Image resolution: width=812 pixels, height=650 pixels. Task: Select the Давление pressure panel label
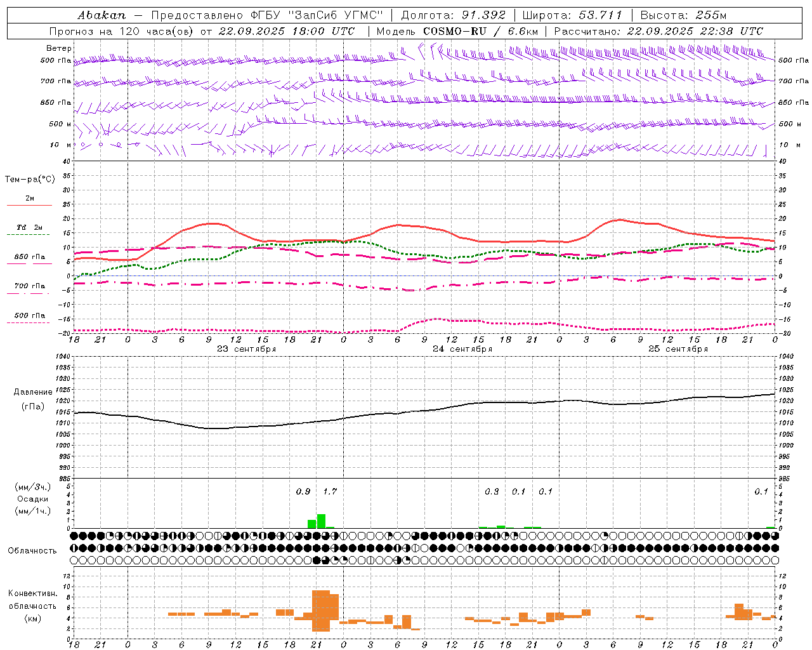coord(33,392)
